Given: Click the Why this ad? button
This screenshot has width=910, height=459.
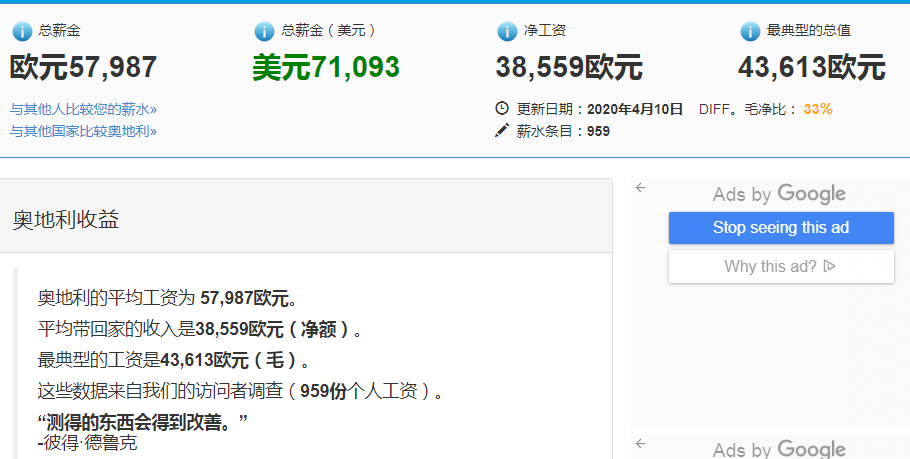Looking at the screenshot, I should pos(781,266).
